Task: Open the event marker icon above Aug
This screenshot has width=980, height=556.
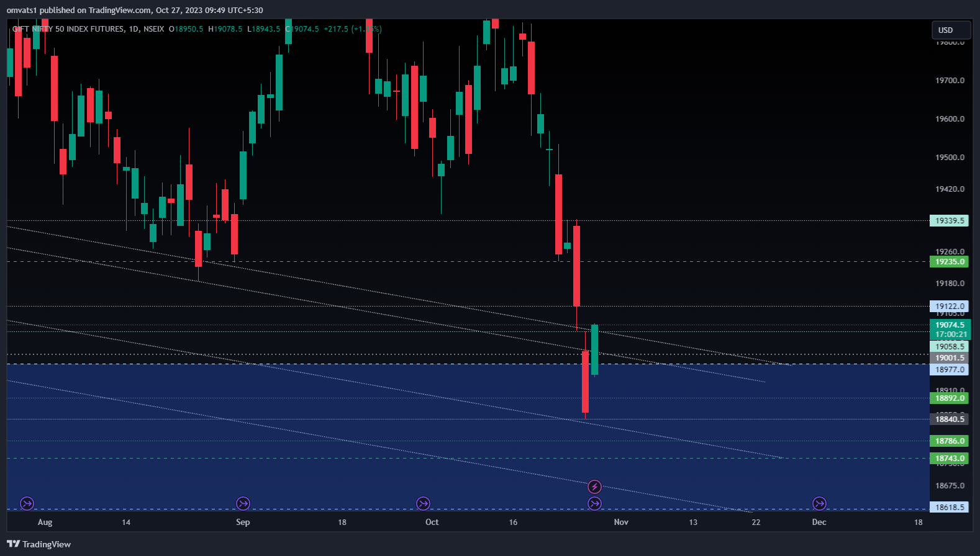Action: (27, 503)
